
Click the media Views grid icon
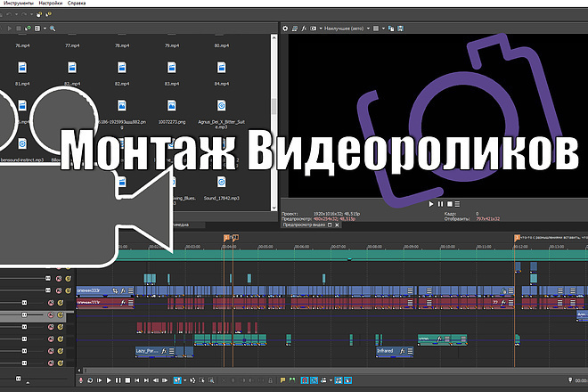pyautogui.click(x=37, y=29)
